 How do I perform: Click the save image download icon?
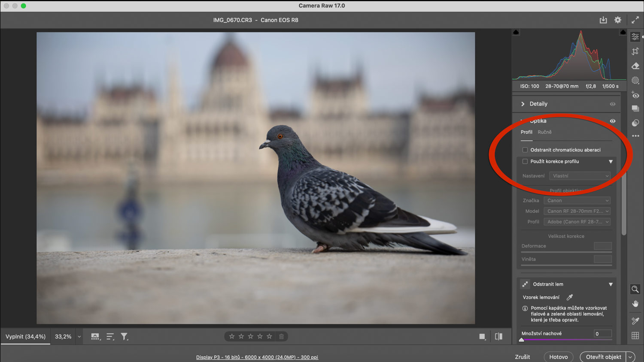(603, 20)
